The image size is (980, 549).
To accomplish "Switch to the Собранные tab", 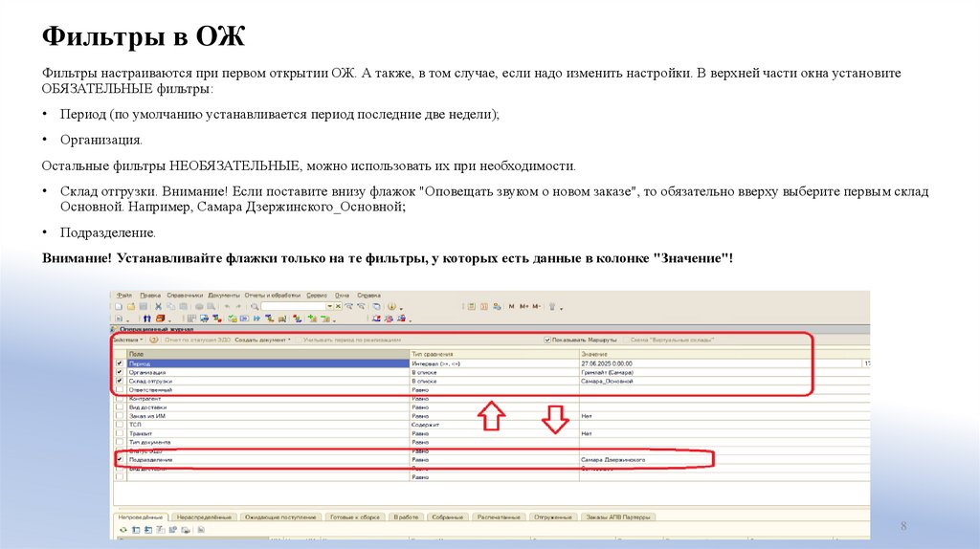I will [x=448, y=517].
